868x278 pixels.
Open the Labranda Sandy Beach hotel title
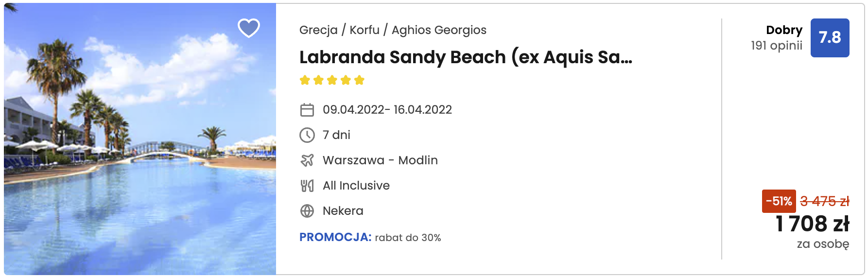click(466, 57)
